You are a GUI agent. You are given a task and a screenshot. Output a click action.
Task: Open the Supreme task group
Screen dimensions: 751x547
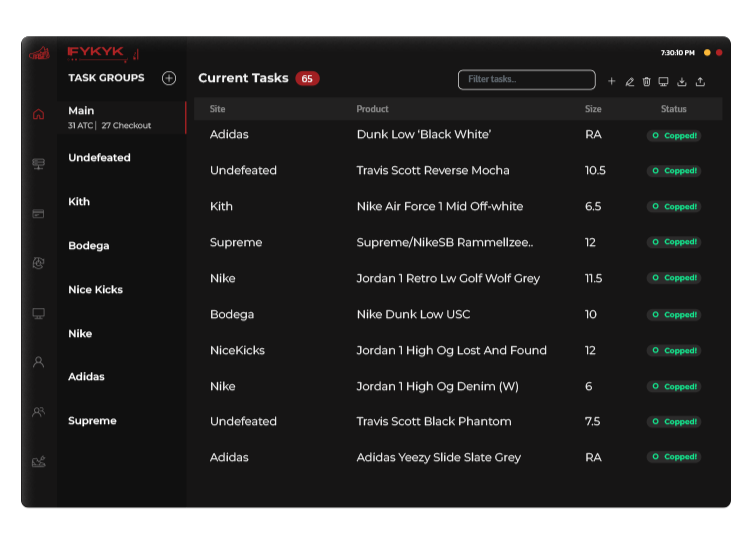(92, 421)
